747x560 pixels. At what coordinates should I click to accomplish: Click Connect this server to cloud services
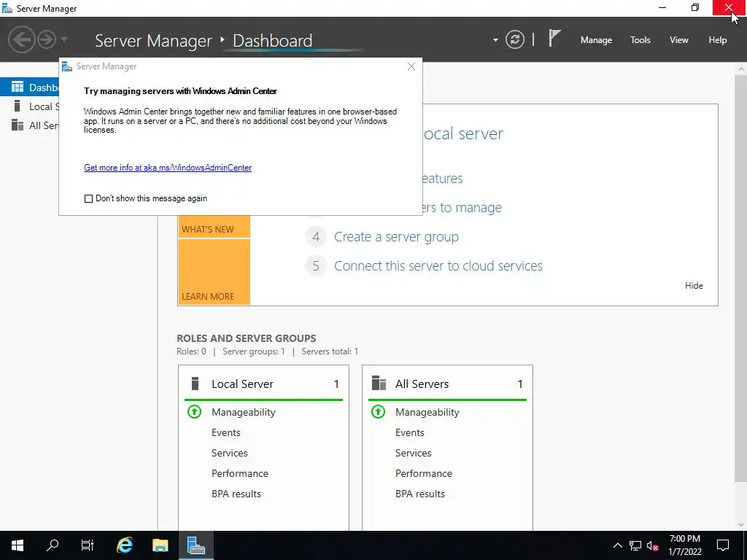(x=438, y=265)
